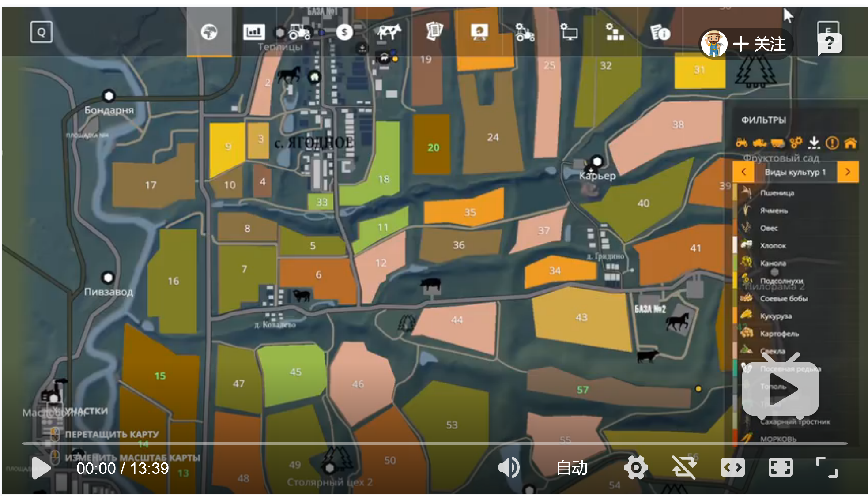Go to next crop type filter page
The width and height of the screenshot is (868, 496).
click(x=848, y=172)
